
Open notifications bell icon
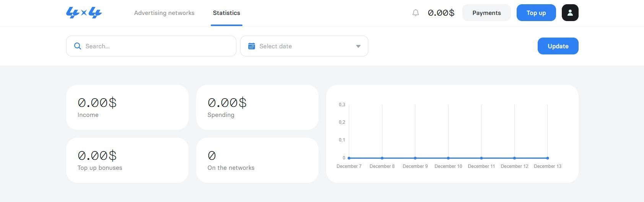(416, 13)
